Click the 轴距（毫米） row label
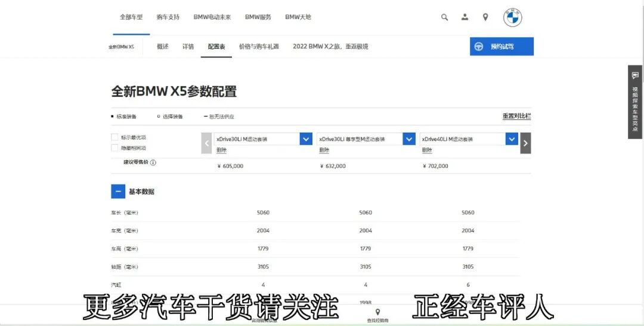The height and width of the screenshot is (326, 644). (x=125, y=267)
